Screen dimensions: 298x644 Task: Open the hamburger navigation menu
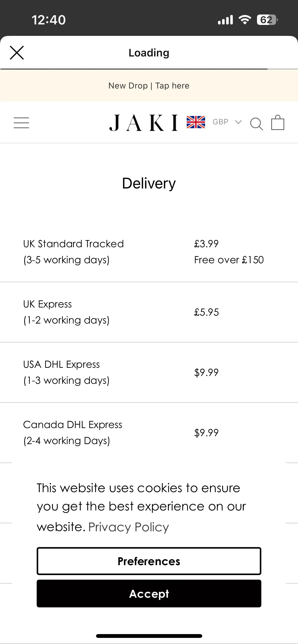coord(21,123)
